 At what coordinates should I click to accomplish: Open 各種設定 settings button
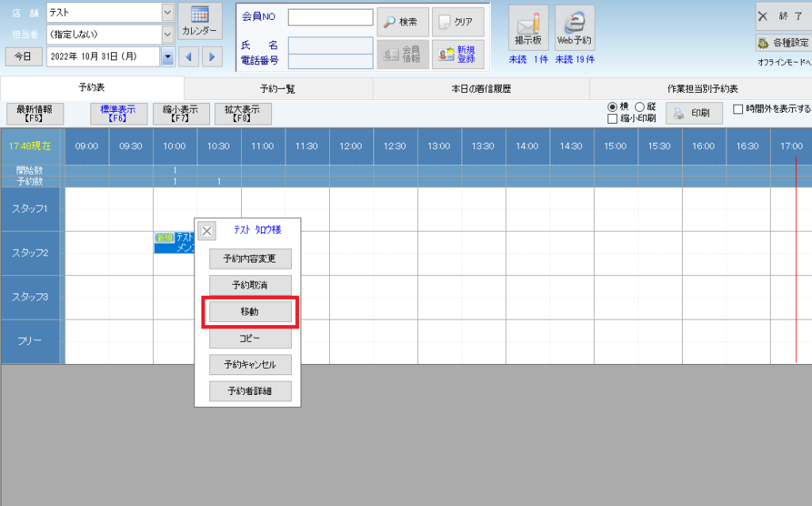point(783,43)
